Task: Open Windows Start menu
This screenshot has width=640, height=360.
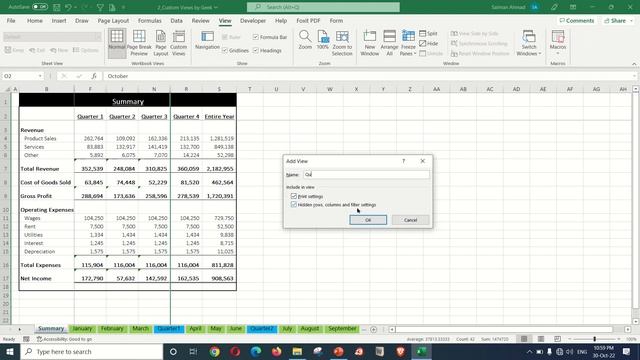Action: click(10, 351)
